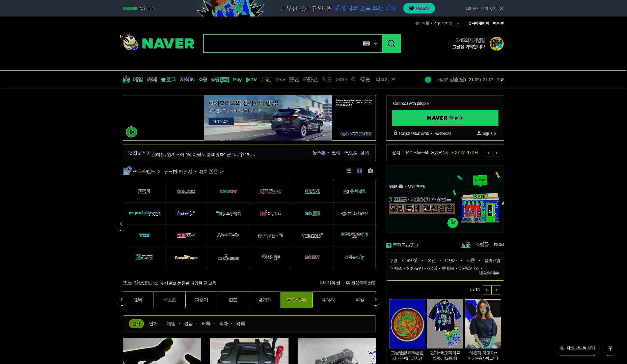Click the Password recovery link

(x=442, y=133)
